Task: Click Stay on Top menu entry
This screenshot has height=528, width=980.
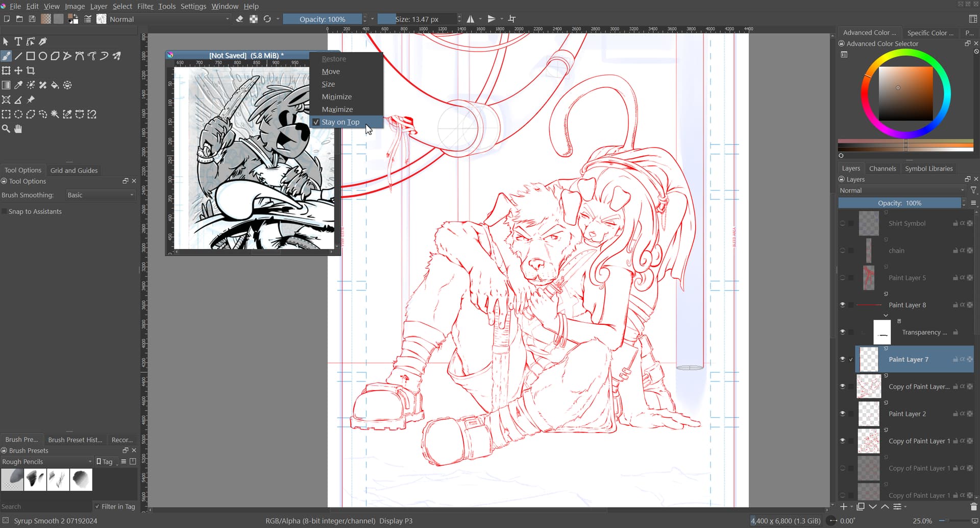Action: [340, 122]
